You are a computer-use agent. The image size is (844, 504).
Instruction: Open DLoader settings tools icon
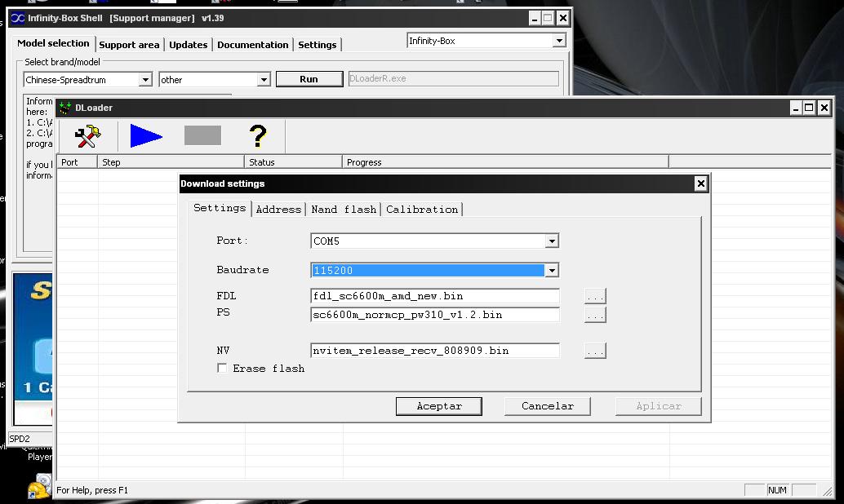point(87,136)
